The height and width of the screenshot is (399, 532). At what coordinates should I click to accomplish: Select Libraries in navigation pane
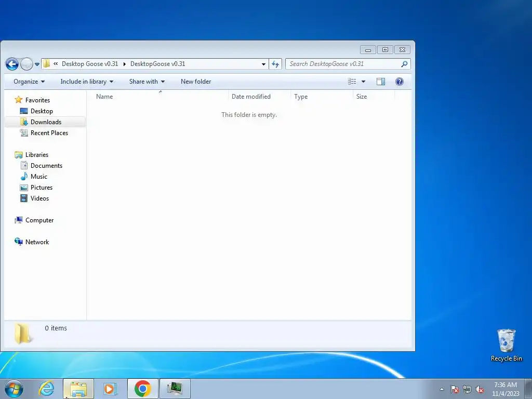click(37, 155)
